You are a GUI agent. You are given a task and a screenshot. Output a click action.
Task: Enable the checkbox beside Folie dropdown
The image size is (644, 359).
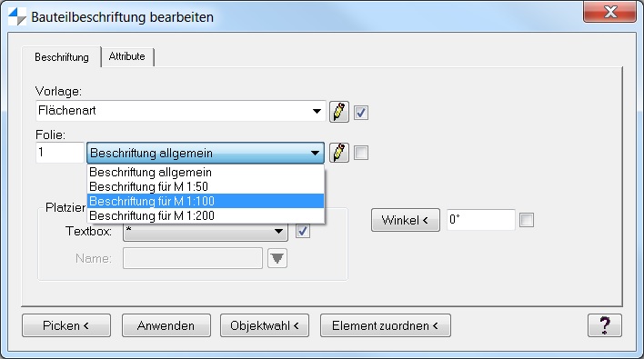(x=361, y=153)
